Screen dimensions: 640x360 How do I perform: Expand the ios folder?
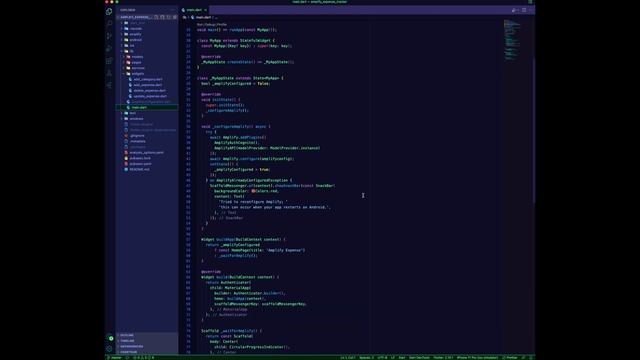[132, 46]
